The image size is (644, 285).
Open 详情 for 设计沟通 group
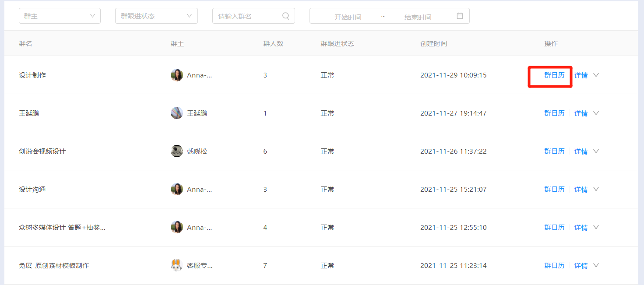[581, 189]
